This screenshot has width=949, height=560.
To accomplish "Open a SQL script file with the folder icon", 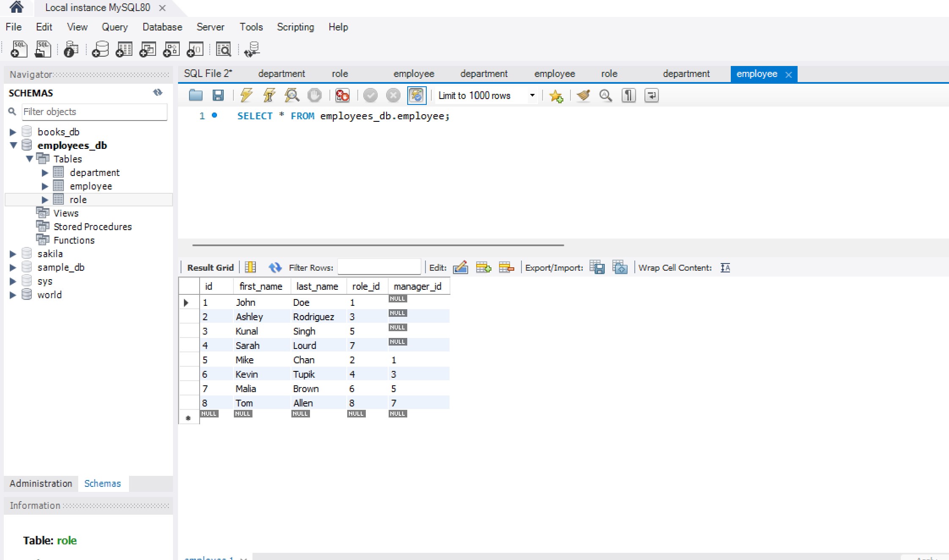I will tap(195, 95).
